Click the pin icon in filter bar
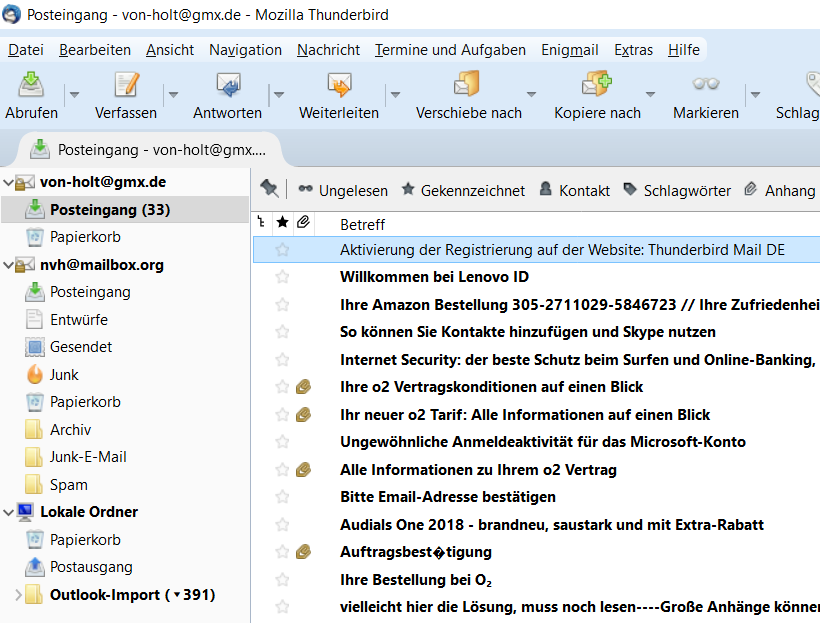Screen dimensions: 820x623 point(269,189)
